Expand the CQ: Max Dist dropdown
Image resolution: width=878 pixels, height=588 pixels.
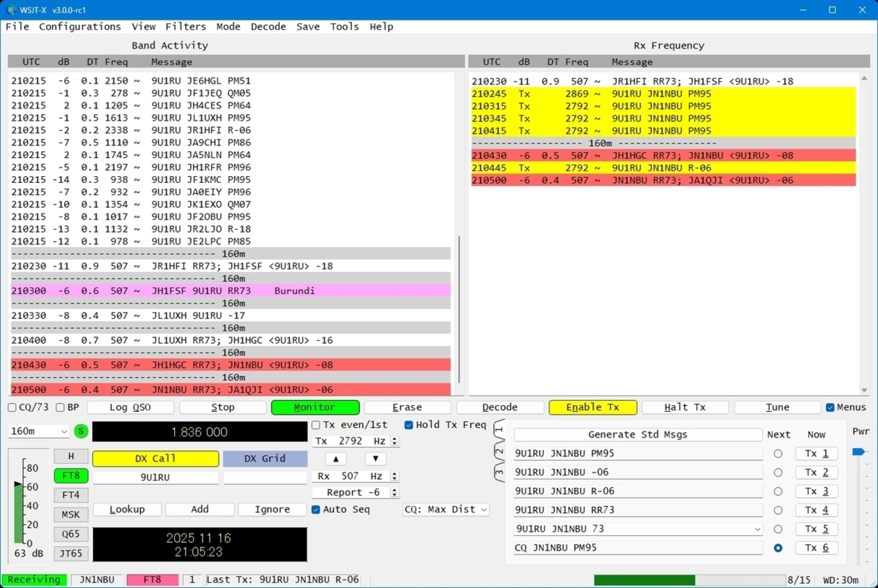(446, 510)
